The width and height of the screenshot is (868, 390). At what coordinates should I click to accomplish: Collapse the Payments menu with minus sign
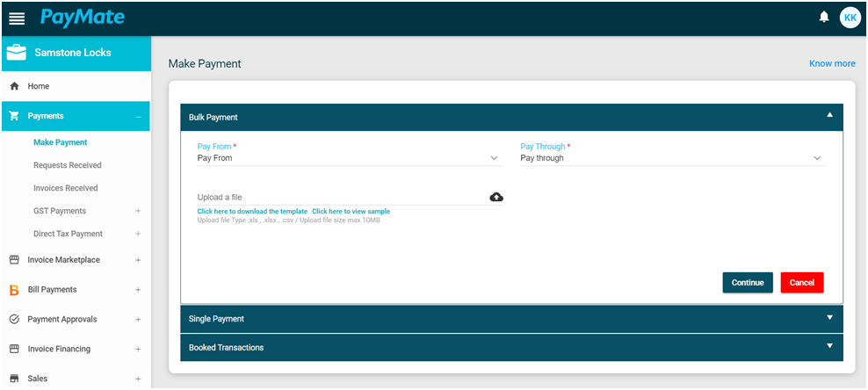pyautogui.click(x=138, y=117)
